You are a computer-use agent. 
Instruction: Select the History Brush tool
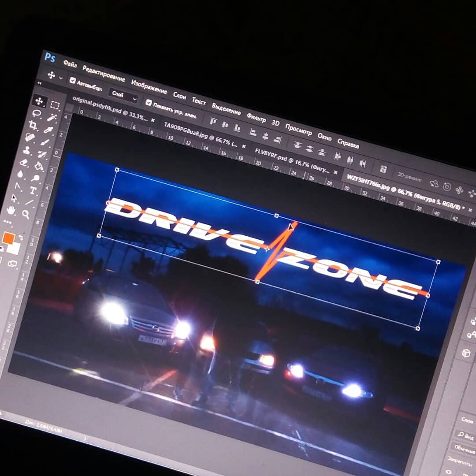[42, 155]
